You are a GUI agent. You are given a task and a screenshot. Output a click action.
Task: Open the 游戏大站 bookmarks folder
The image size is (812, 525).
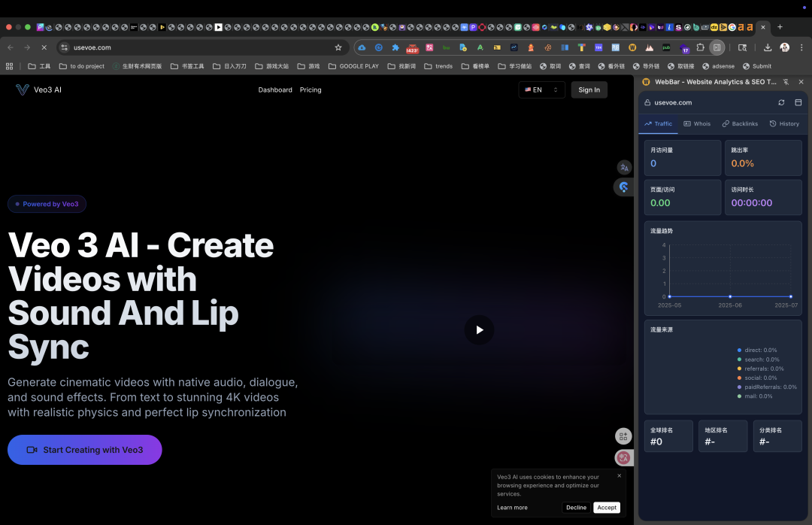tap(272, 66)
